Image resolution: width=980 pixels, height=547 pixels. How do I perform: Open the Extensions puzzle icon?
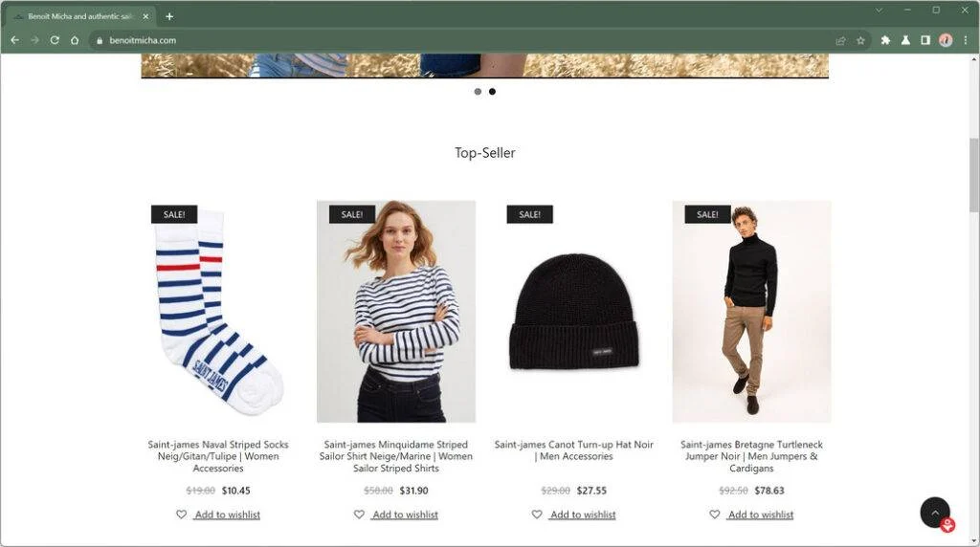[885, 40]
